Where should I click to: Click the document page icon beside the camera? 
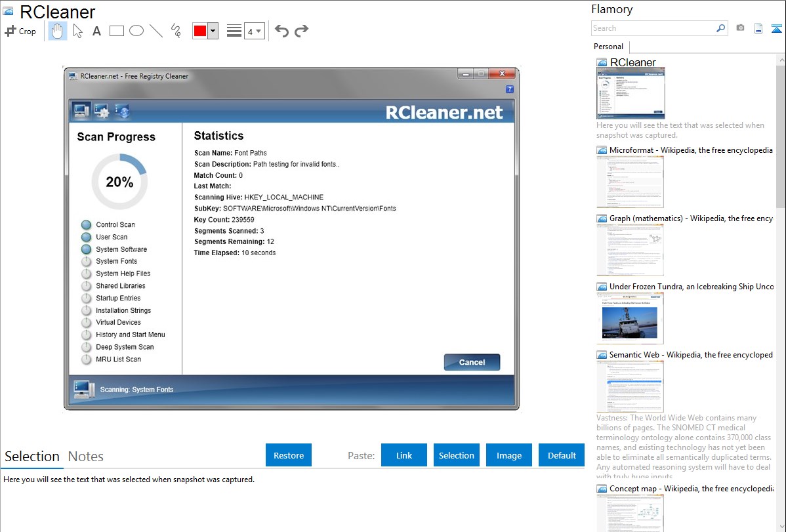pos(758,28)
